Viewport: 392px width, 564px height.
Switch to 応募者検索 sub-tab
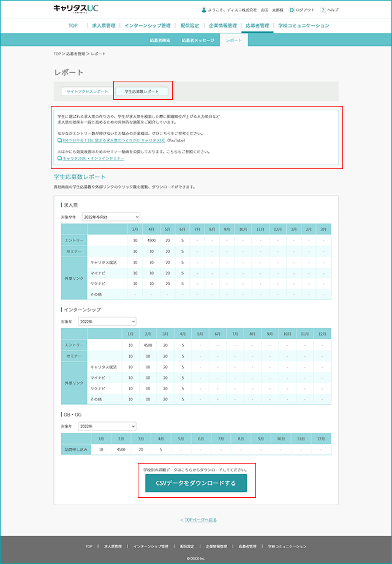tap(160, 40)
